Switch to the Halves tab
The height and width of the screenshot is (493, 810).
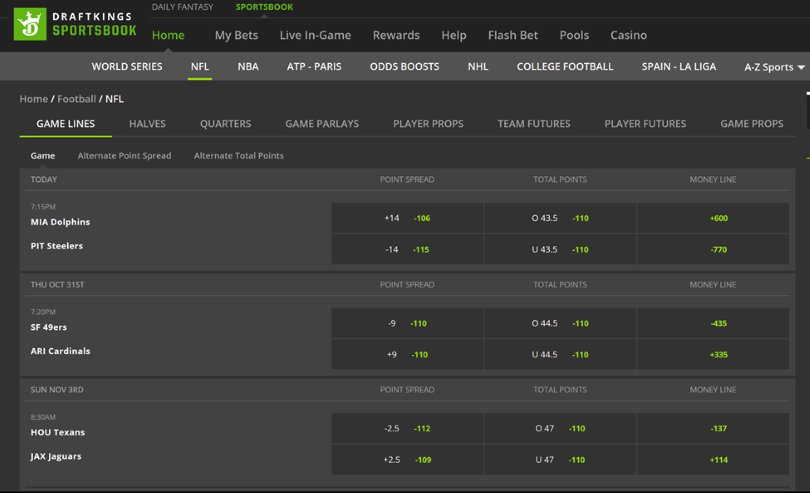pos(147,124)
